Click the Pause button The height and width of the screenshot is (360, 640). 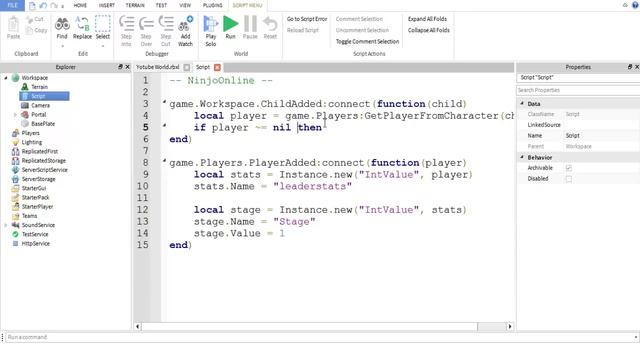click(x=250, y=28)
